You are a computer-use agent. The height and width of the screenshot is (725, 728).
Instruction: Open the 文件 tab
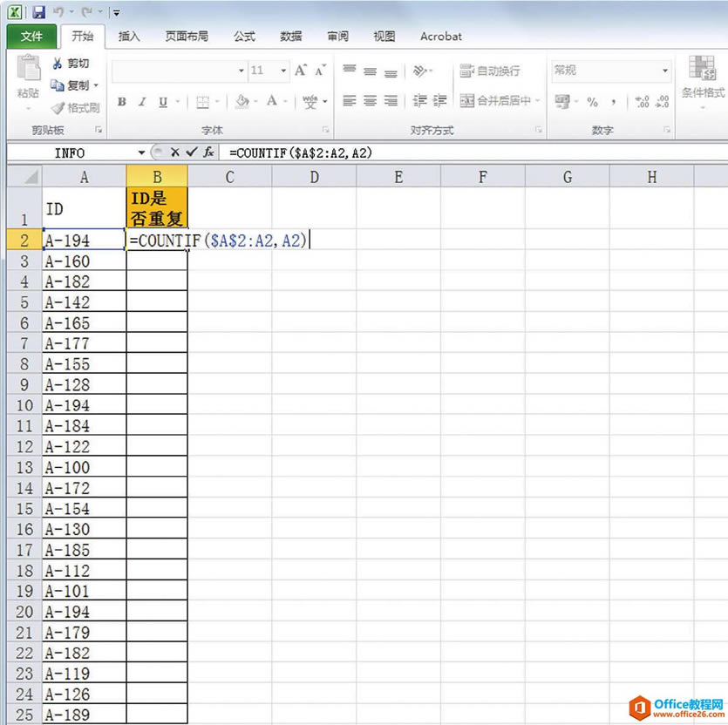pyautogui.click(x=31, y=37)
